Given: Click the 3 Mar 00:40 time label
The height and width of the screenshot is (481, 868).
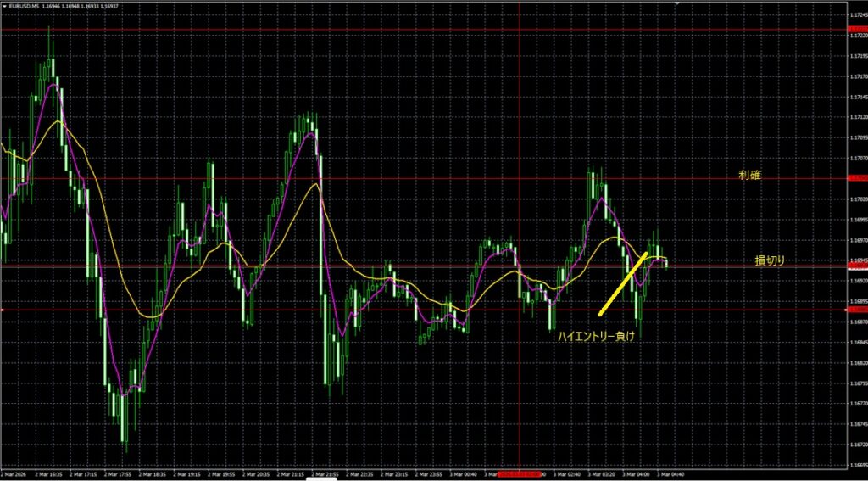Looking at the screenshot, I should 463,475.
